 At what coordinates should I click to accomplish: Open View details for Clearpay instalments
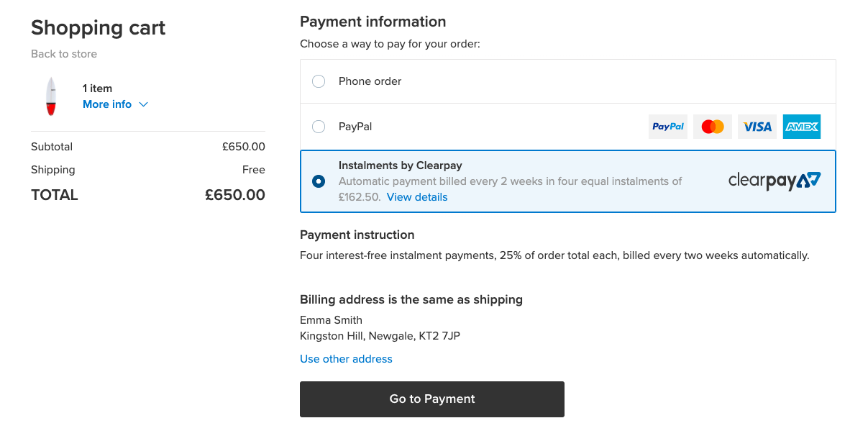pos(417,197)
